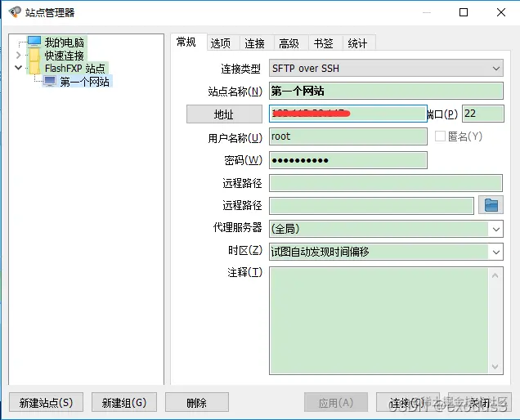The width and height of the screenshot is (520, 420).
Task: Close the 站点管理器 window
Action: [501, 12]
